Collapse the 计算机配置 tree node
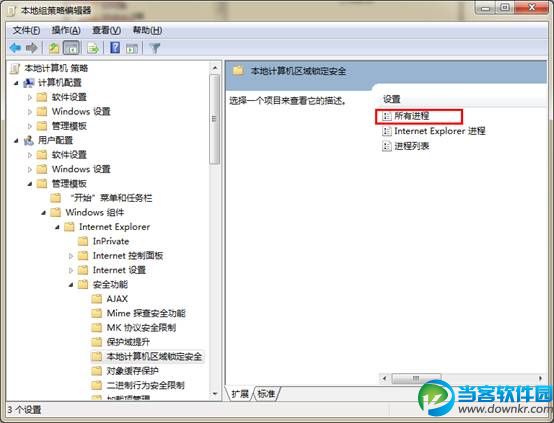554x423 pixels. coord(16,83)
